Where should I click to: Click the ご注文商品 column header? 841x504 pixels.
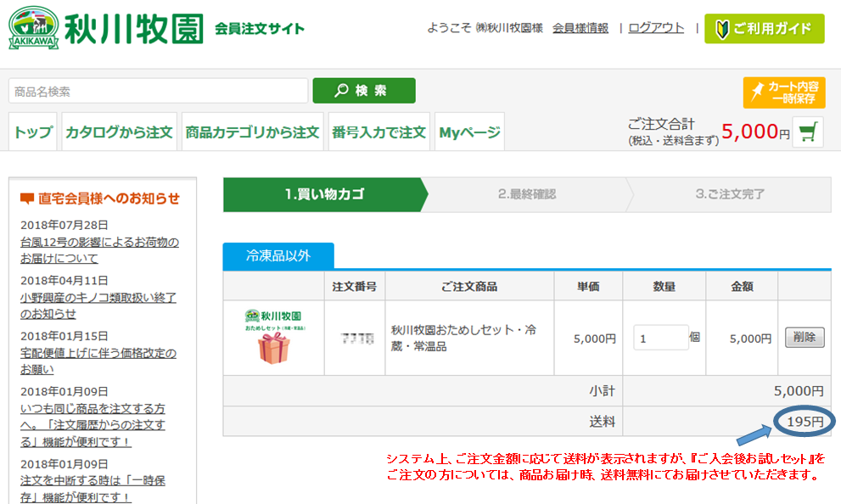(469, 287)
